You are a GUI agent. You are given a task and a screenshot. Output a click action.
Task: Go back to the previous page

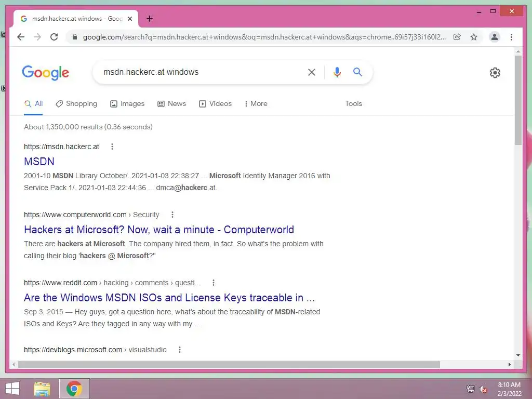coord(21,37)
